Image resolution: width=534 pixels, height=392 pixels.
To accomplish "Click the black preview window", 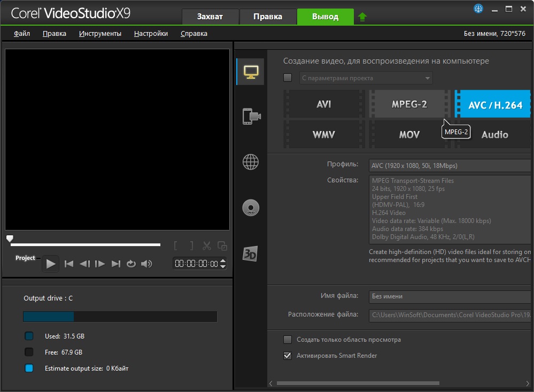I will pos(117,140).
